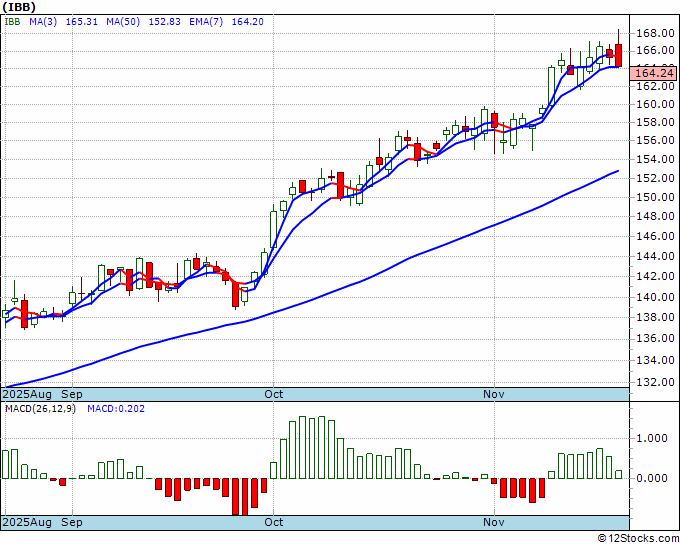Viewport: 680px width, 546px height.
Task: Click the IBB legend label
Action: pos(12,22)
